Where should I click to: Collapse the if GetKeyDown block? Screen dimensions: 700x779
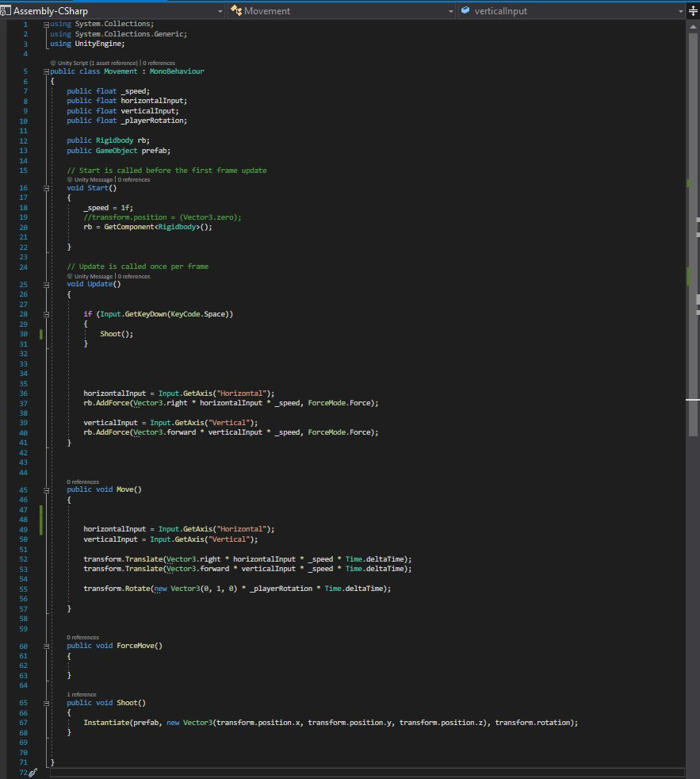coord(46,314)
